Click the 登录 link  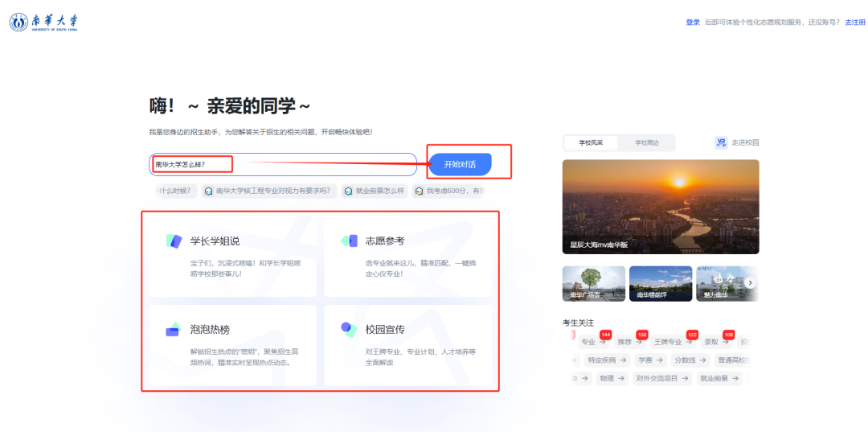pyautogui.click(x=693, y=23)
